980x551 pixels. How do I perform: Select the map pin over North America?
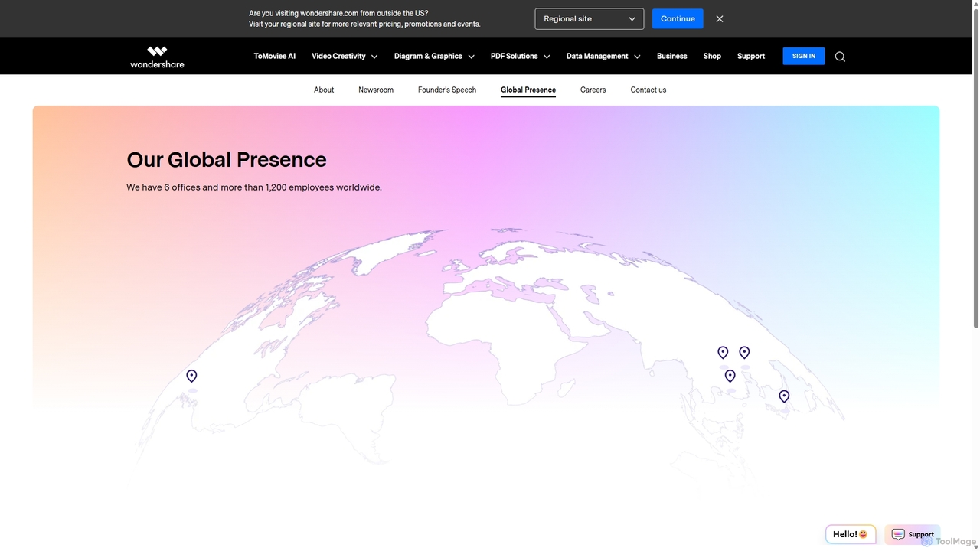pyautogui.click(x=191, y=376)
